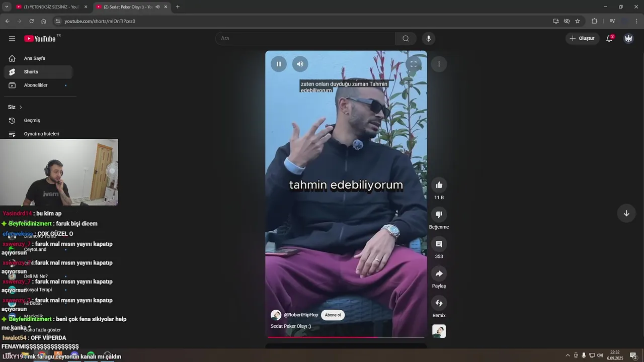Image resolution: width=644 pixels, height=362 pixels.
Task: Run search with the magnifier button
Action: (x=406, y=38)
